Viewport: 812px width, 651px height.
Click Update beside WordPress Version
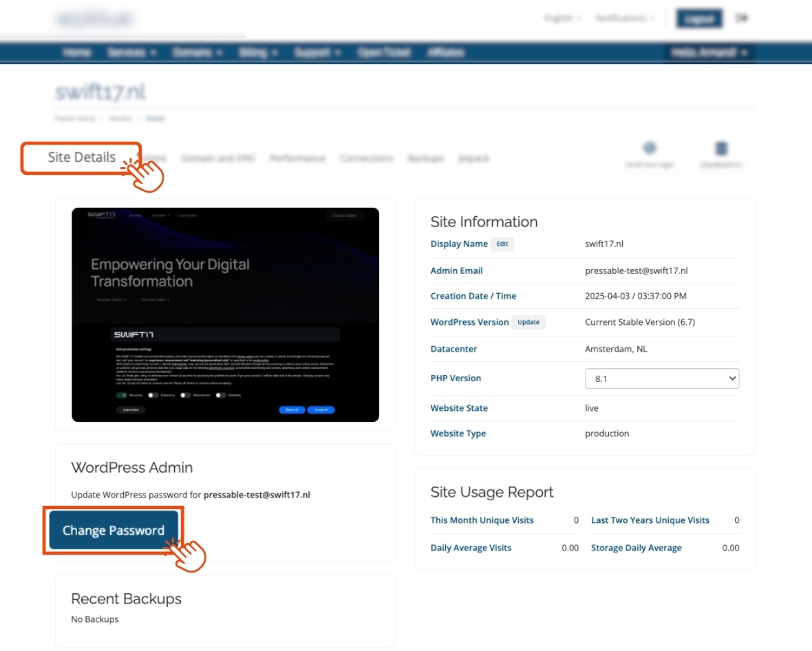[x=528, y=322]
